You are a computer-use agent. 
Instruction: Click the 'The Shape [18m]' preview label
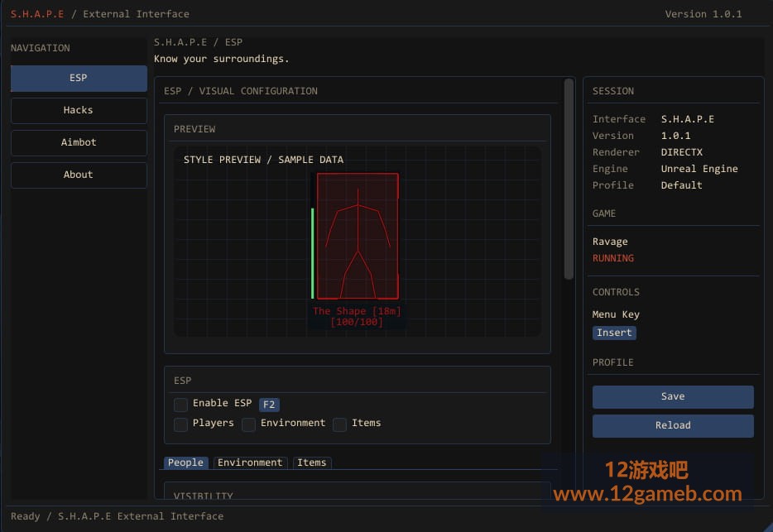click(x=357, y=311)
